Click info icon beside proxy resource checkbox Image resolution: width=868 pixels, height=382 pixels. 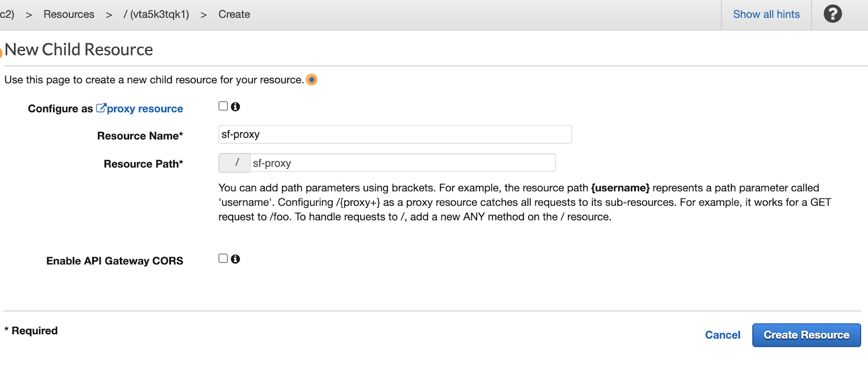tap(235, 107)
